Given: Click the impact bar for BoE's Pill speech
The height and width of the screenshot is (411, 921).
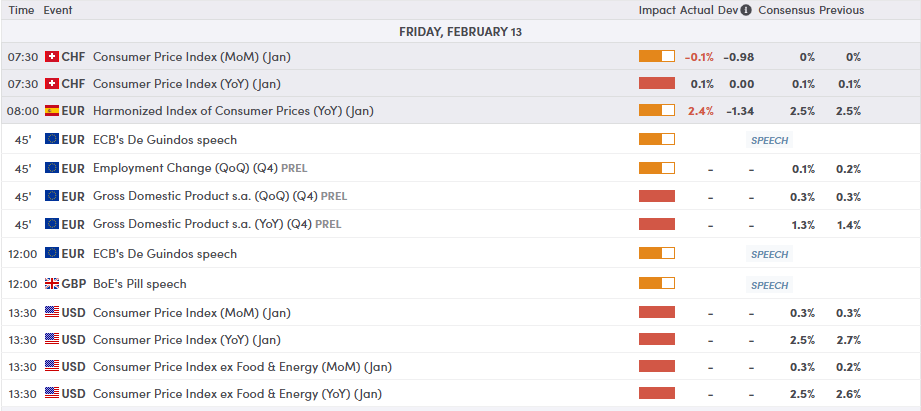Looking at the screenshot, I should point(657,284).
